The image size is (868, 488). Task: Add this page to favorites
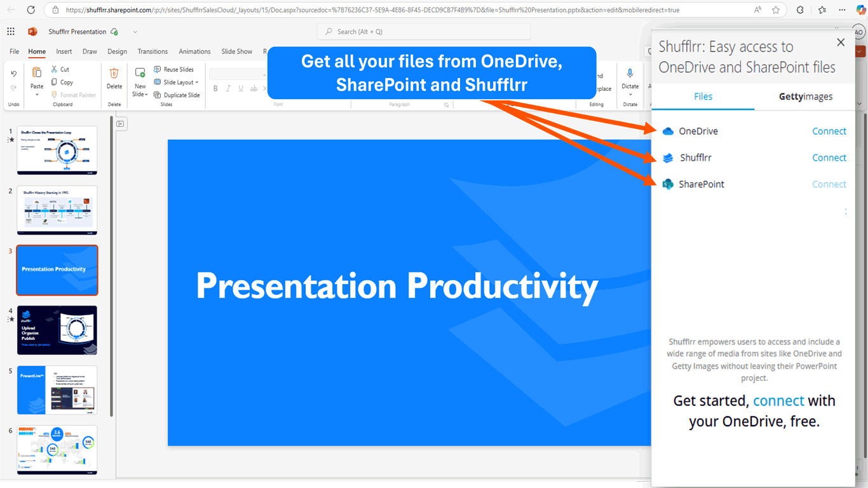[776, 10]
